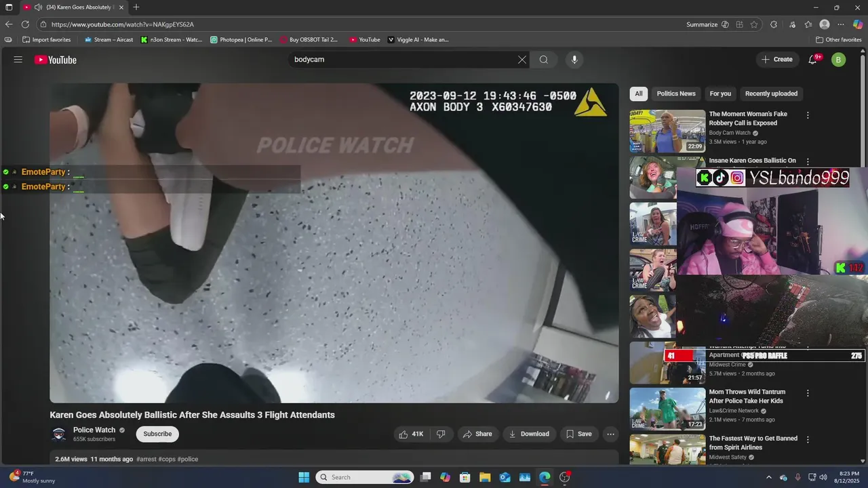Open the Create menu
This screenshot has width=868, height=488.
pyautogui.click(x=777, y=60)
